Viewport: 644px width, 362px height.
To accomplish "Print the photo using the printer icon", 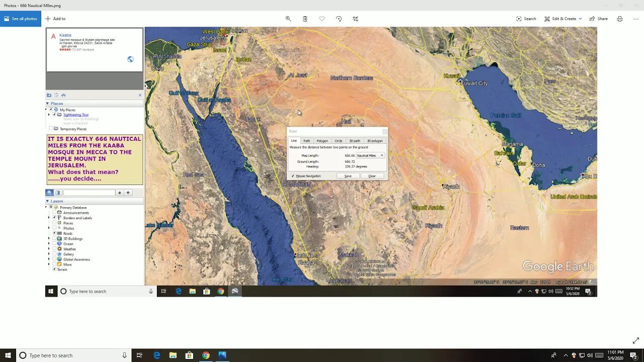I will [620, 19].
